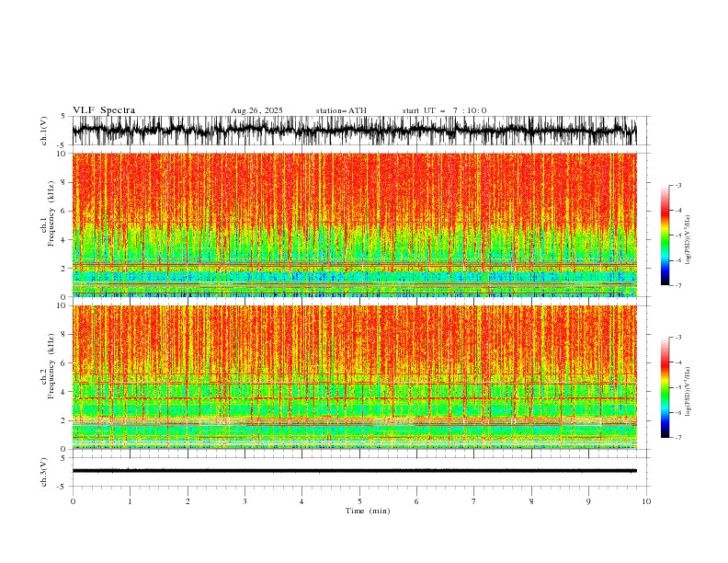Click the time axis tick label "0"
This screenshot has height=563, width=728.
tap(73, 501)
